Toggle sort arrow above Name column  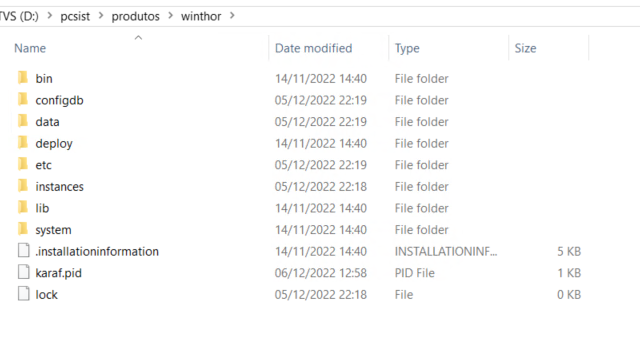point(138,38)
